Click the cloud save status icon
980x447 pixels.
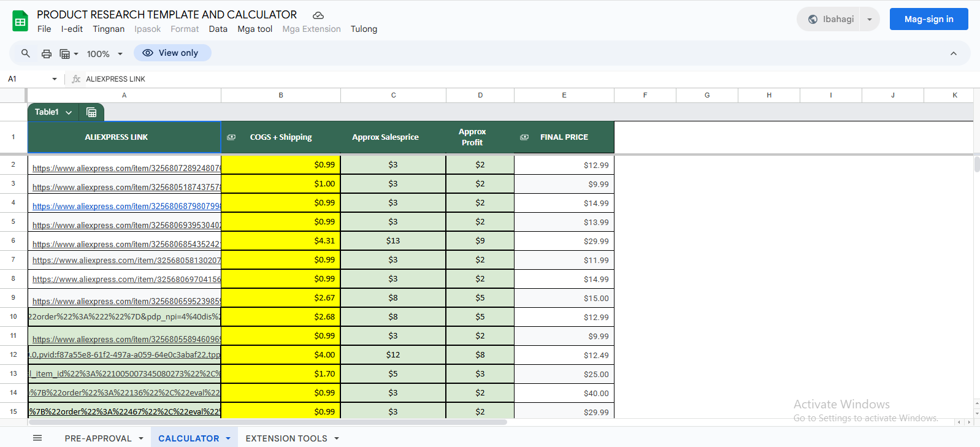(x=318, y=15)
